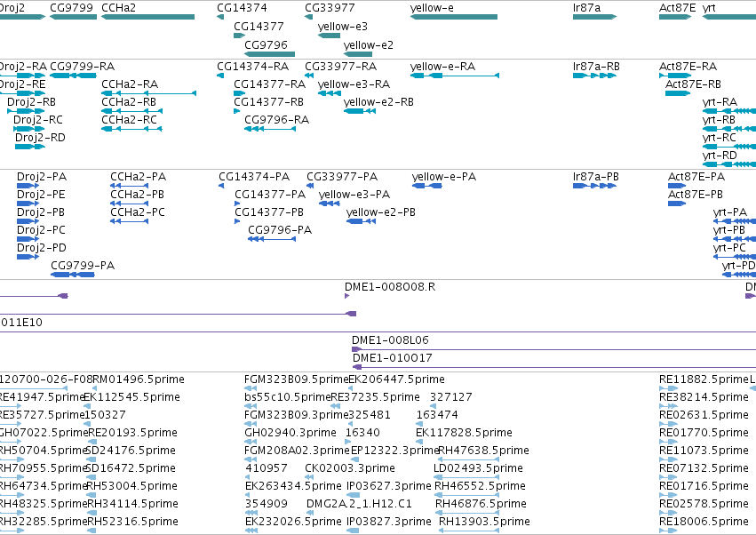Image resolution: width=756 pixels, height=535 pixels.
Task: Click the Droj2-RC transcript label
Action: [38, 120]
